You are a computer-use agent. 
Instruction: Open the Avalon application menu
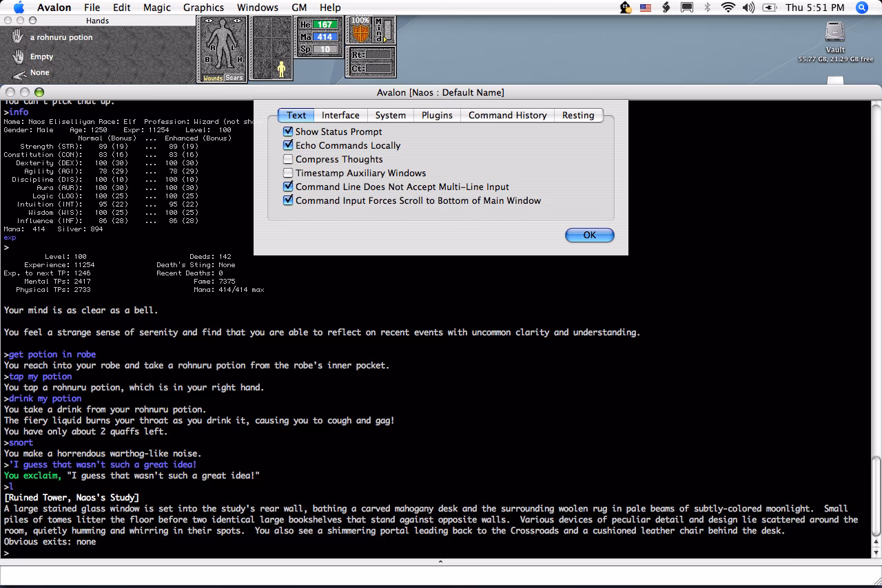tap(54, 8)
